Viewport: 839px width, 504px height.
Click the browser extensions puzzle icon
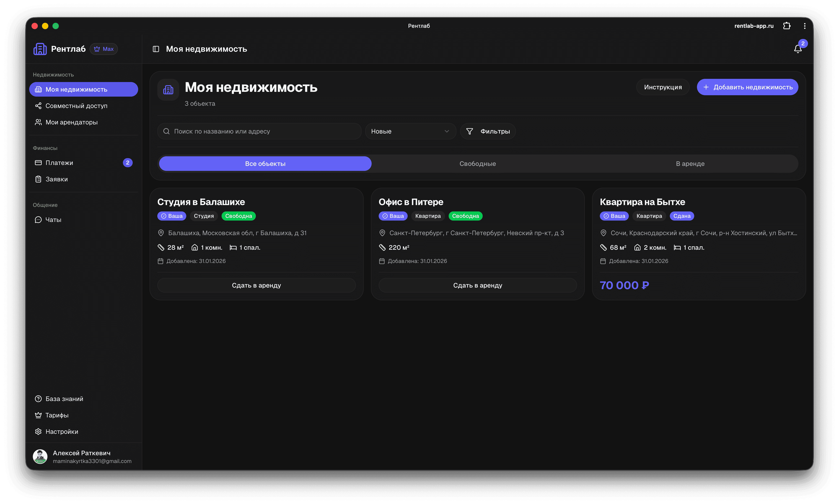(x=786, y=26)
